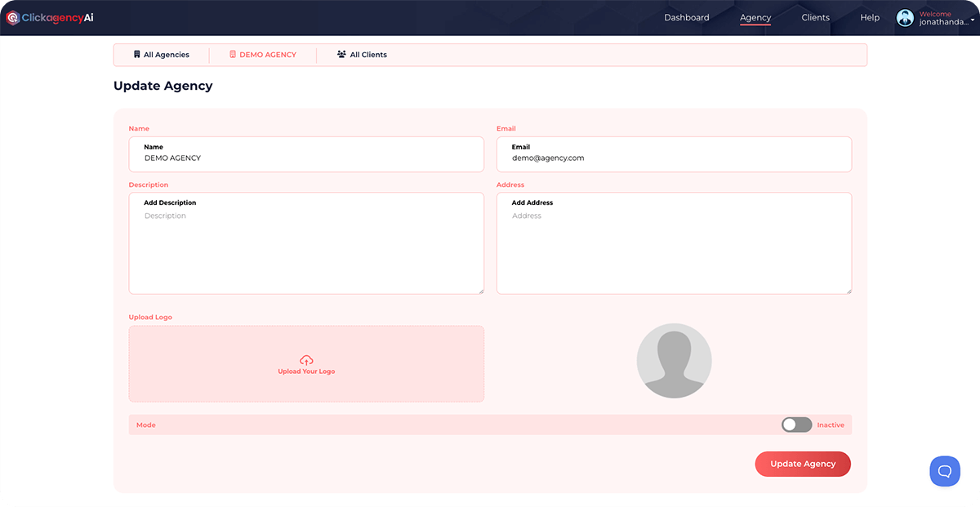Screen dimensions: 980x507
Task: Click the Name input field
Action: [306, 158]
